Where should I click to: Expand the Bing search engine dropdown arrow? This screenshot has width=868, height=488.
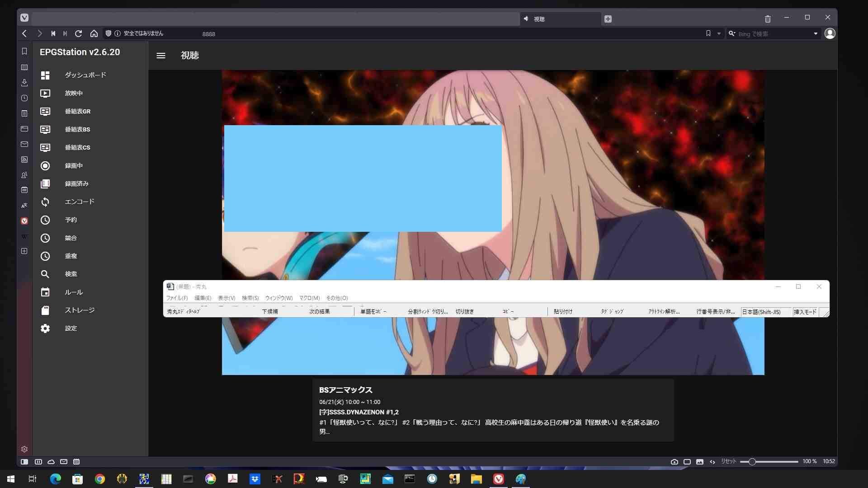pos(816,33)
